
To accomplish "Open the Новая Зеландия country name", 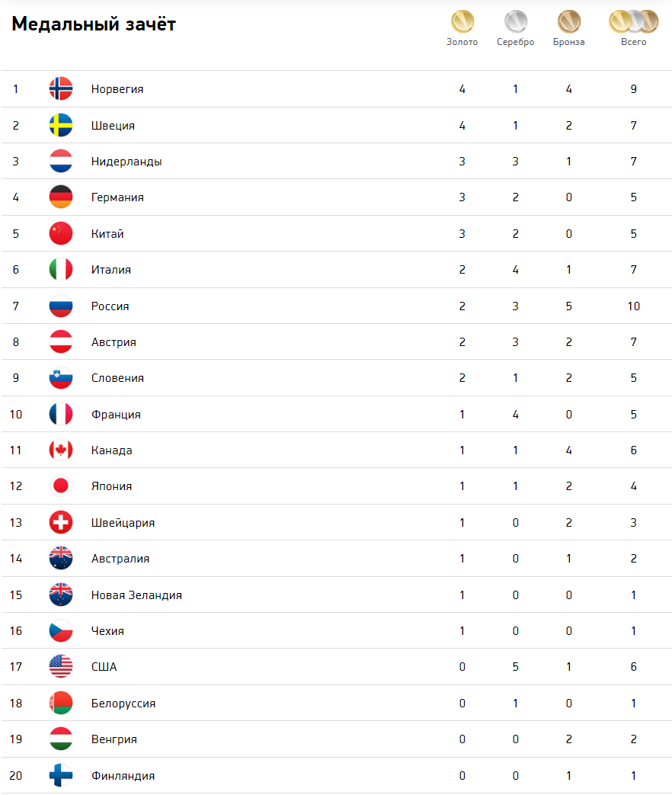I will tap(136, 595).
